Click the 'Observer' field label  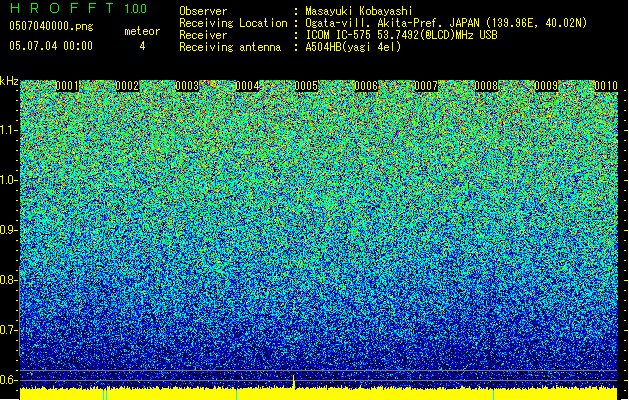click(203, 11)
